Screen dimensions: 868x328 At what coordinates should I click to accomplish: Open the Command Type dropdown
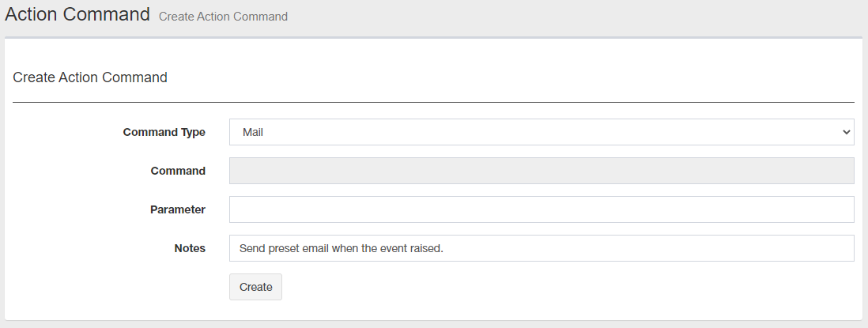click(541, 132)
